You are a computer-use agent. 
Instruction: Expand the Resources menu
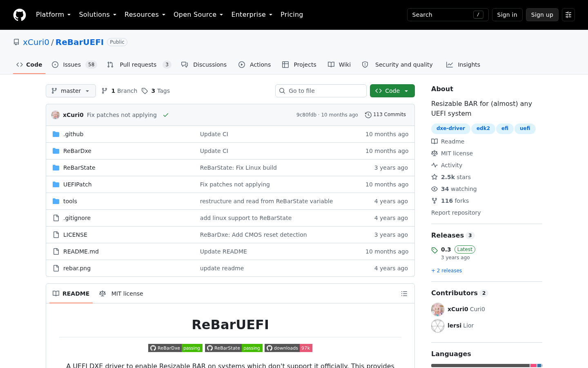[145, 15]
